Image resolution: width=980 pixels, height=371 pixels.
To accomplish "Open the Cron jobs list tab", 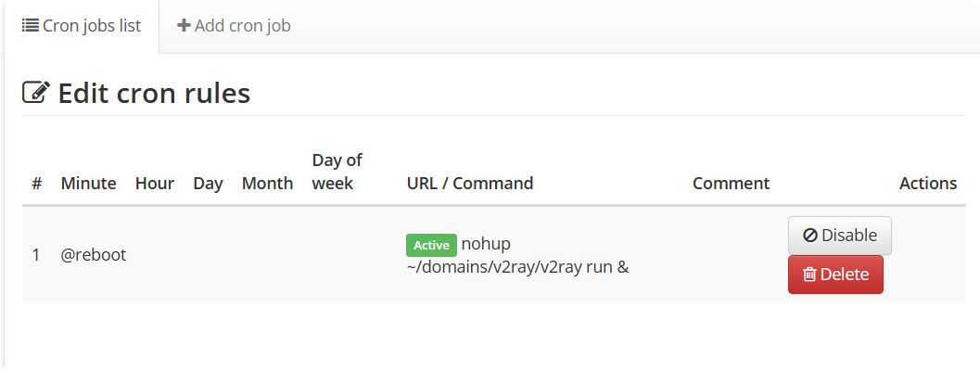I will (x=82, y=26).
